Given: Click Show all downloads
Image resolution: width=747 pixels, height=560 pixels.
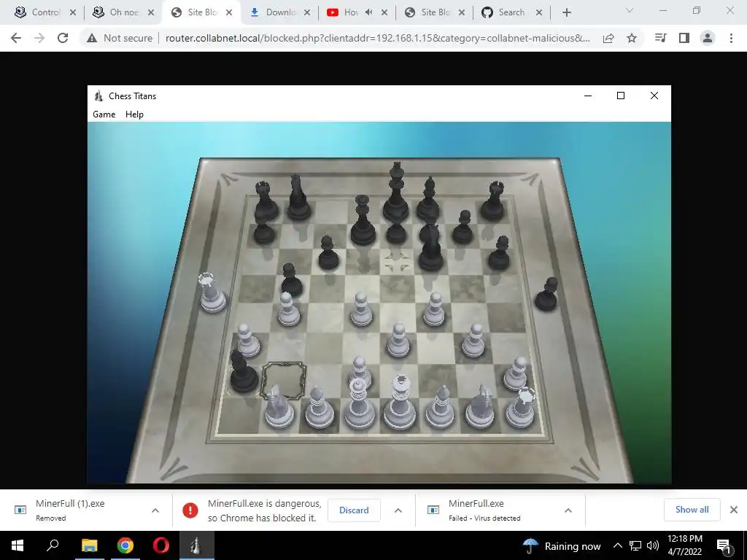Looking at the screenshot, I should pos(692,510).
